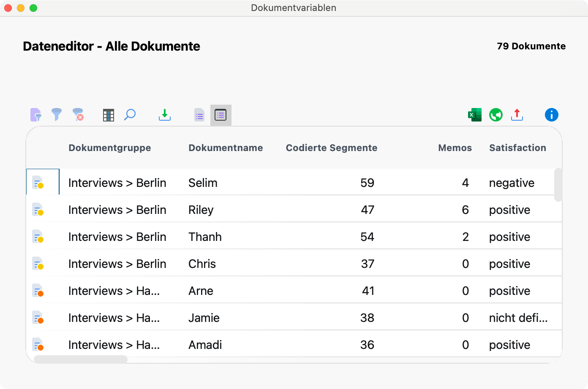588x389 pixels.
Task: Click the document icon in Chris row
Action: click(38, 264)
